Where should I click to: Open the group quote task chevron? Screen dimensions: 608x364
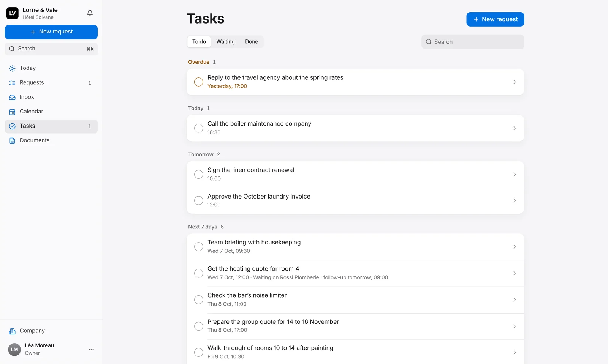[x=515, y=326]
